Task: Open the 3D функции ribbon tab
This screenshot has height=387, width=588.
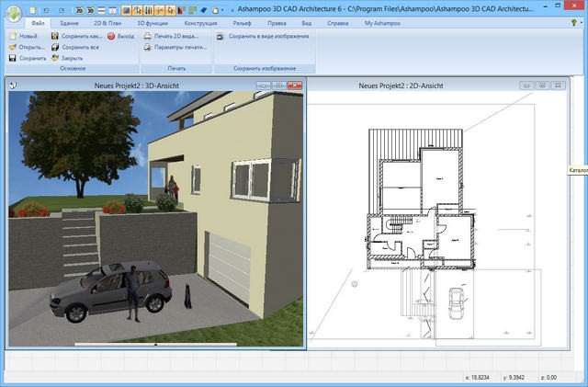Action: [x=153, y=23]
